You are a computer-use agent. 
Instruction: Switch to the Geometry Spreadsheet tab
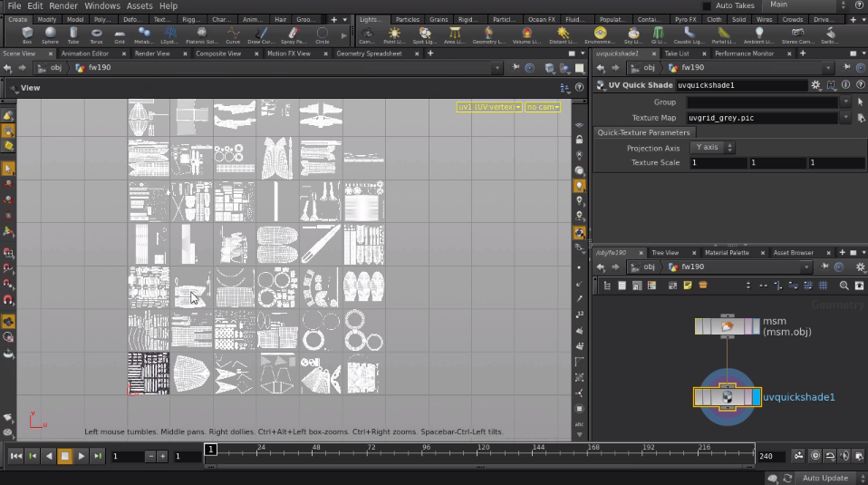click(x=369, y=53)
